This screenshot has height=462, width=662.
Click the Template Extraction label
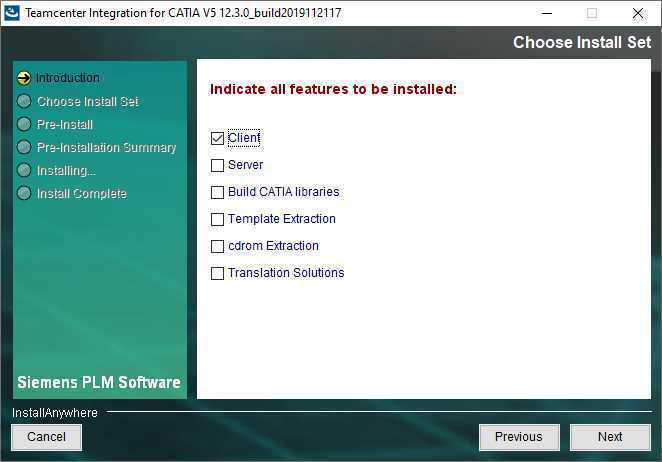[x=282, y=219]
